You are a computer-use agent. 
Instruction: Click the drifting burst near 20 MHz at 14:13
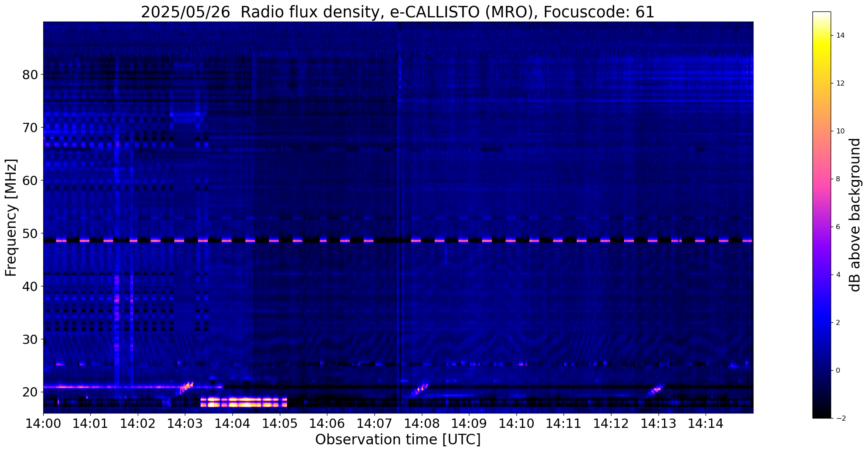(x=655, y=390)
